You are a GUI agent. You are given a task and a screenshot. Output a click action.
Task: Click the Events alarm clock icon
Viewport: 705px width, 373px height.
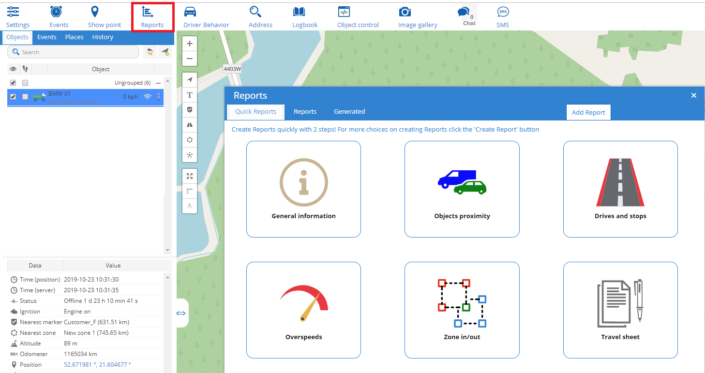pyautogui.click(x=56, y=11)
